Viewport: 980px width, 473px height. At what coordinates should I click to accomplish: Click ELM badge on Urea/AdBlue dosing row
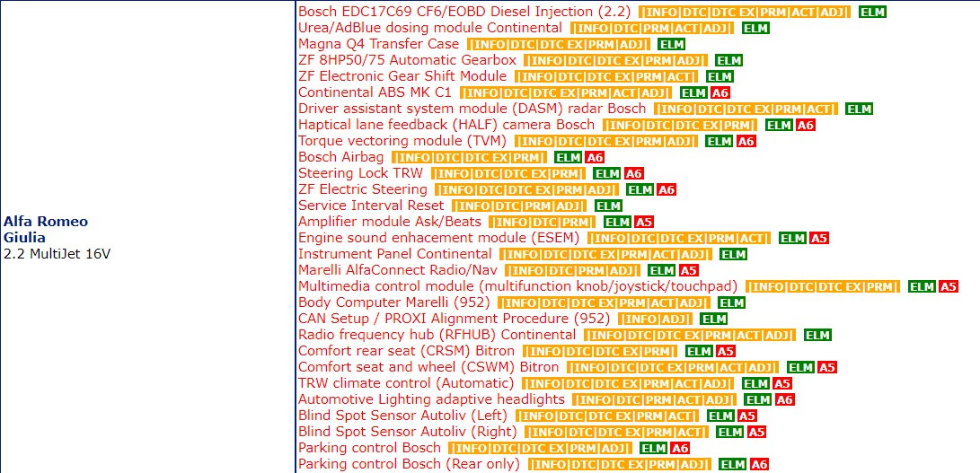click(x=755, y=28)
